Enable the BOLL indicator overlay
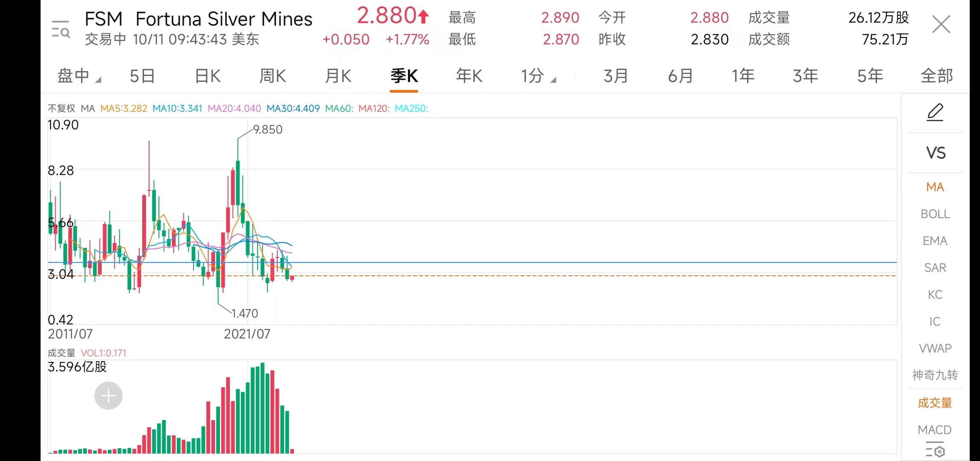The height and width of the screenshot is (461, 980). click(x=935, y=214)
